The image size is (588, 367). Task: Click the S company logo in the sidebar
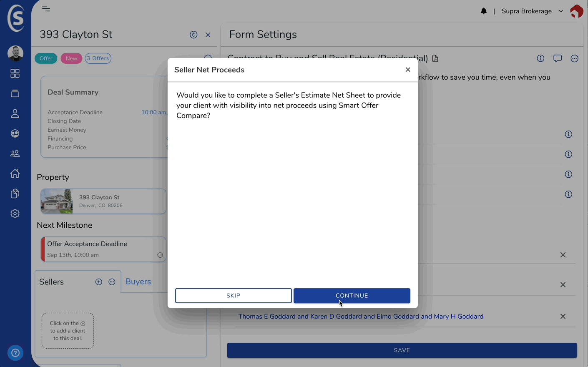[x=16, y=18]
